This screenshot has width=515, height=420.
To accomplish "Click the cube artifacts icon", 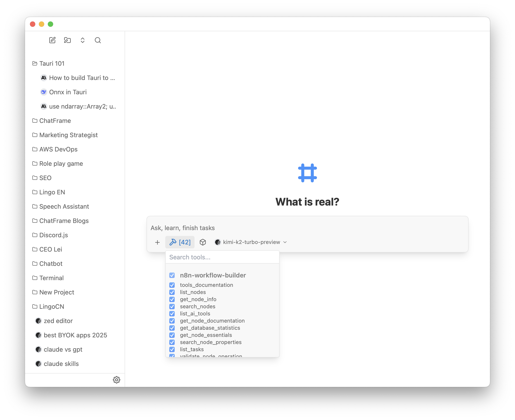I will click(203, 242).
